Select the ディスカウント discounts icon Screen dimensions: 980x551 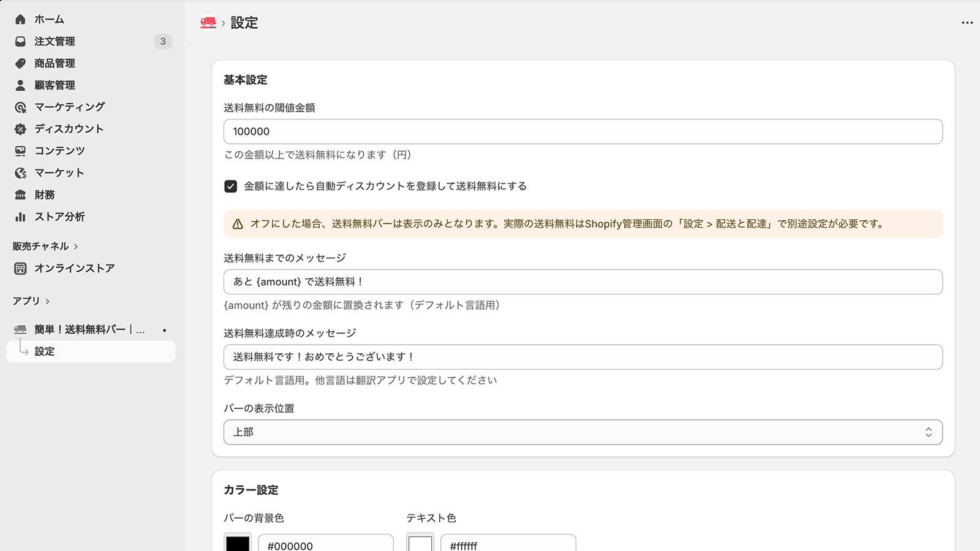click(x=19, y=129)
